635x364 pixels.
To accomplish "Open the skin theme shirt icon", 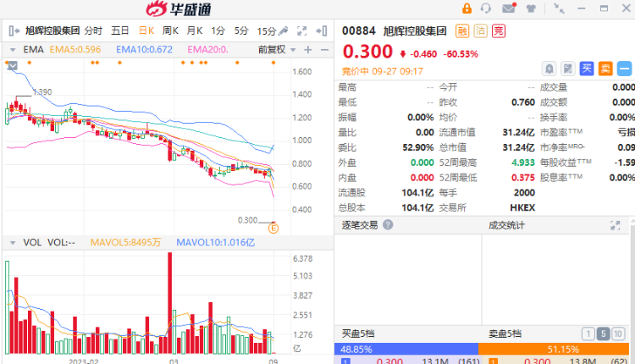I will pos(531,8).
